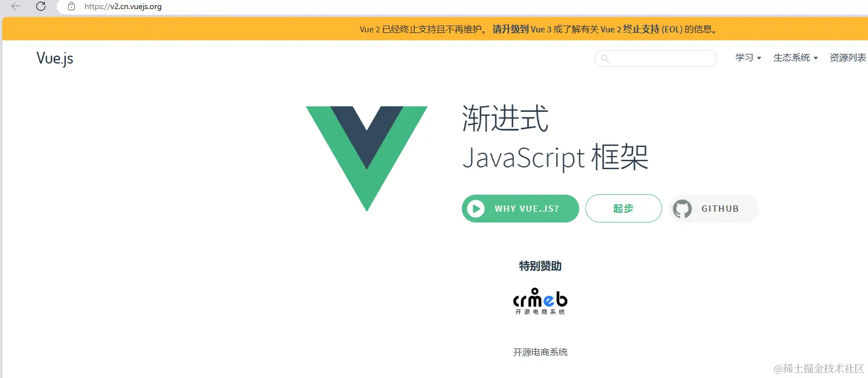Open the GITHUB button
The width and height of the screenshot is (868, 378).
tap(714, 208)
